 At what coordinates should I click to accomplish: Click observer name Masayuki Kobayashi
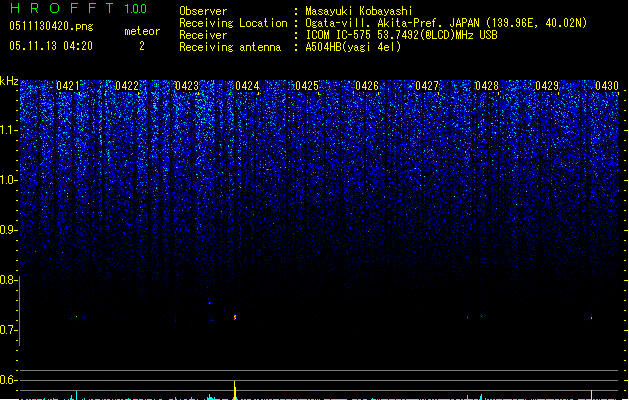(x=359, y=11)
